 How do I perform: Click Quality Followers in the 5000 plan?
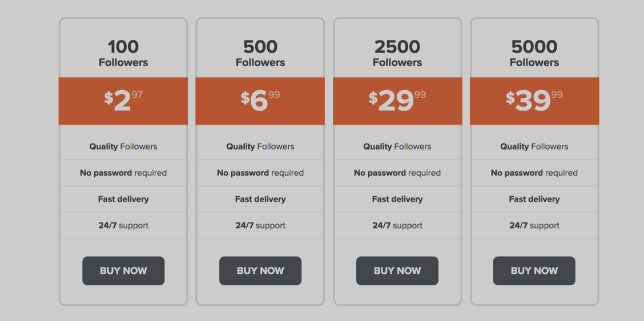click(534, 147)
